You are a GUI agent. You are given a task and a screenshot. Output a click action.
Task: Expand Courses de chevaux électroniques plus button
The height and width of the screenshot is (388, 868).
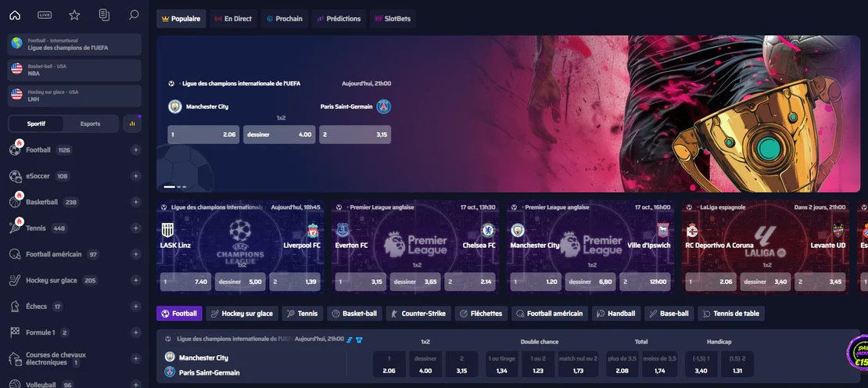tap(135, 358)
